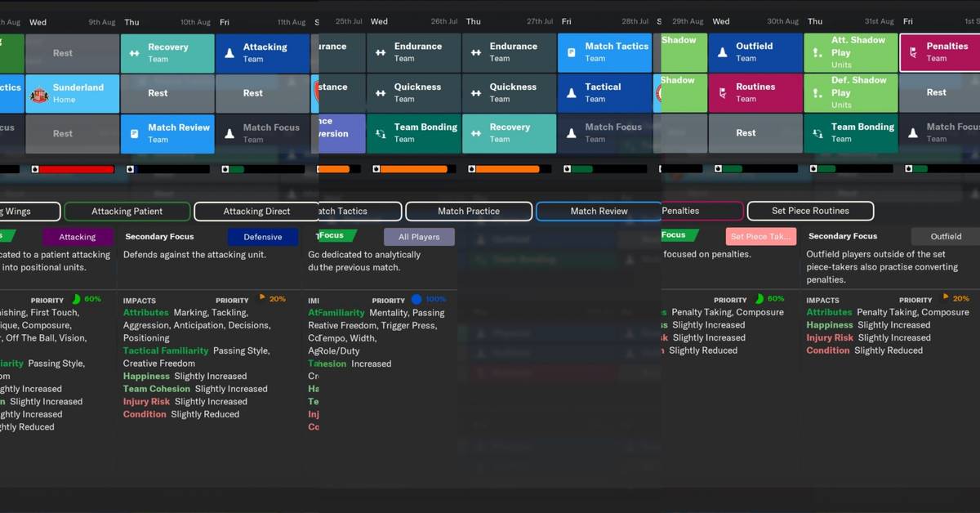The image size is (980, 513).
Task: Click the blue 100% priority pie icon
Action: click(x=416, y=300)
